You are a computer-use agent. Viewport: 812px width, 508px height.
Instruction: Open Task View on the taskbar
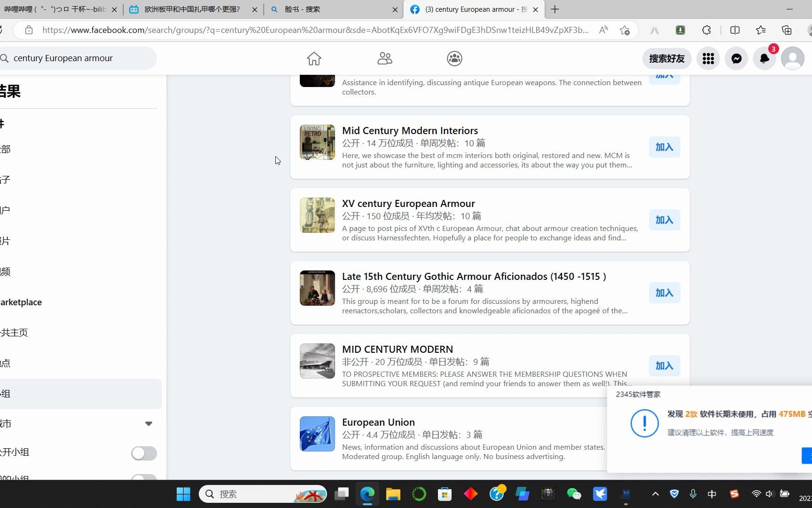[x=342, y=494]
